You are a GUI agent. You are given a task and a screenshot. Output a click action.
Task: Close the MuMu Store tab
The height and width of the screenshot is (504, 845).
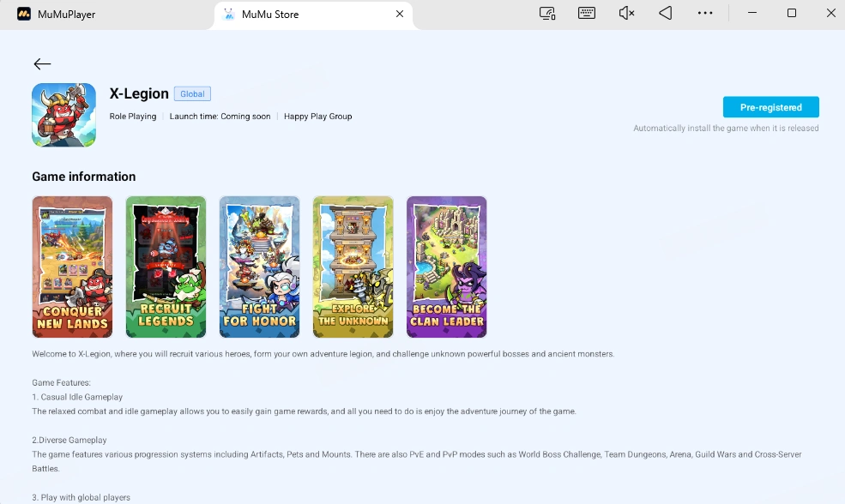pos(400,14)
